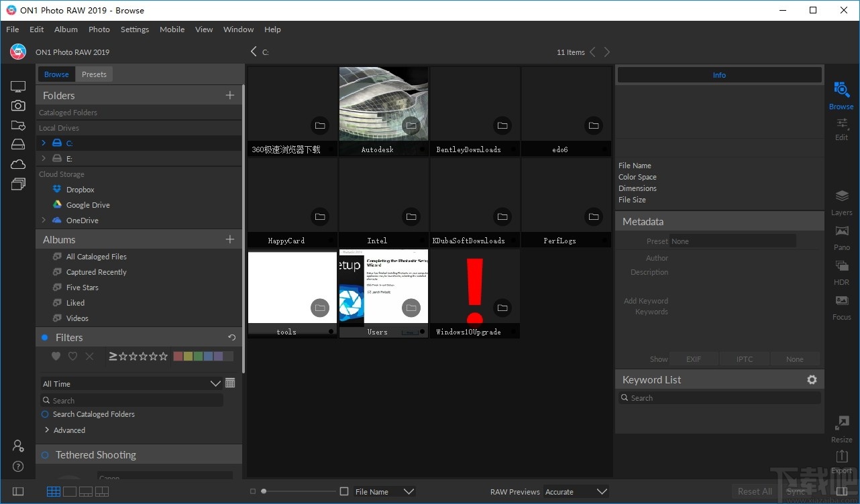This screenshot has width=860, height=504.
Task: Toggle the right panel visibility icon
Action: point(841,491)
